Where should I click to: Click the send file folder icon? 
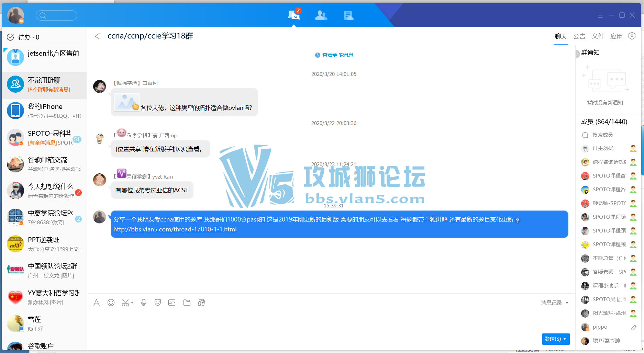[187, 303]
